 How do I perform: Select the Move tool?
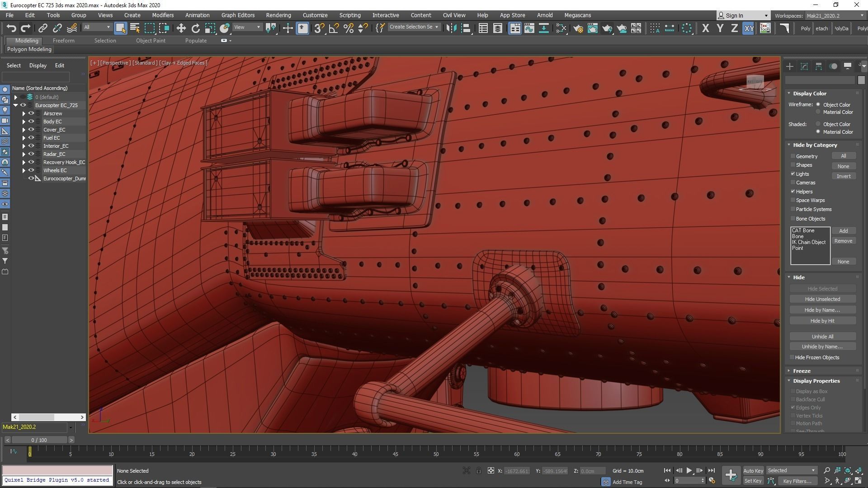181,28
